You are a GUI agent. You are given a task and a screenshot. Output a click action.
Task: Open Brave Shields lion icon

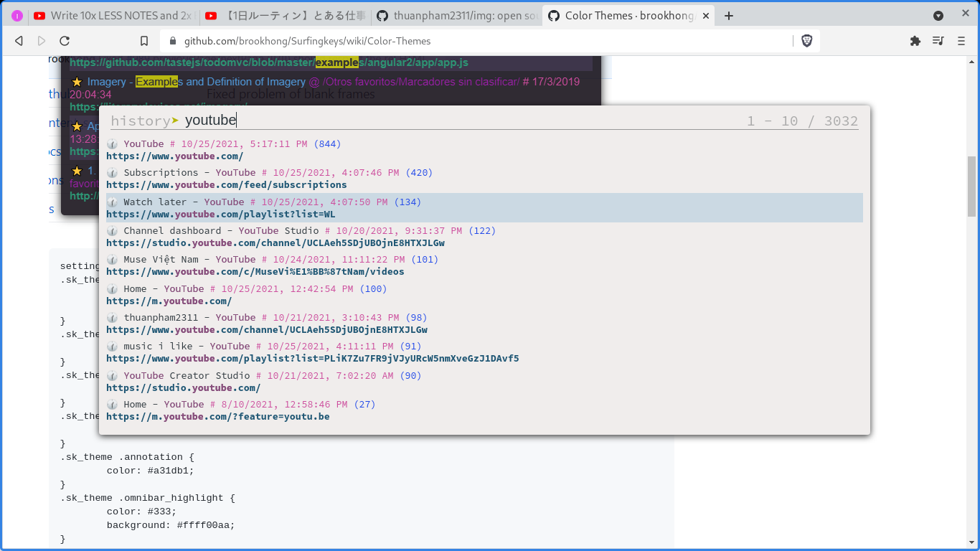coord(806,41)
